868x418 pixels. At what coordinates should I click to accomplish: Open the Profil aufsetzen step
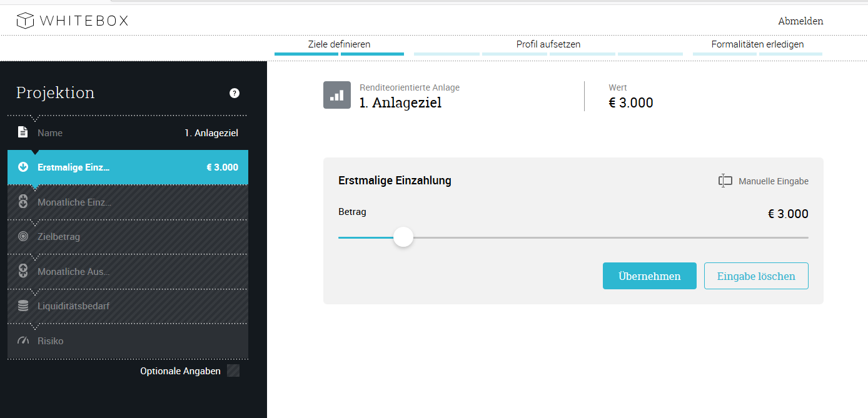[548, 44]
